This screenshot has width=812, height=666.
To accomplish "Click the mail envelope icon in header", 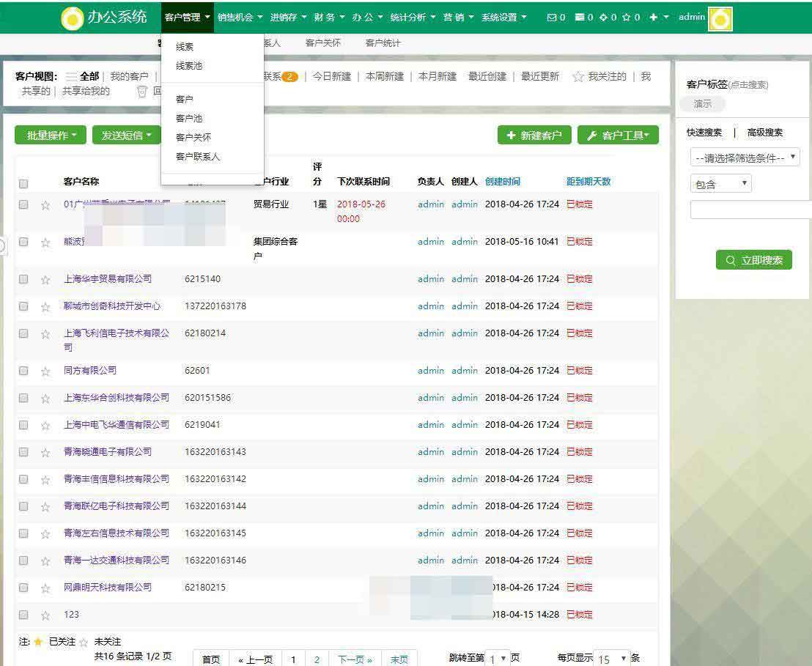I will pyautogui.click(x=552, y=18).
